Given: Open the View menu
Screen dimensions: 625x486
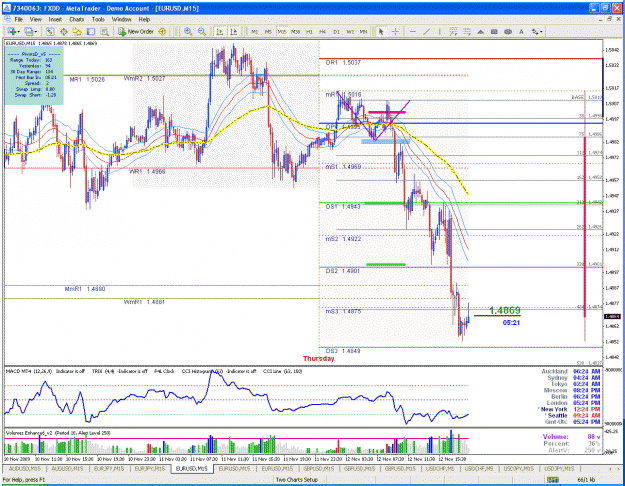Looking at the screenshot, I should tap(35, 19).
